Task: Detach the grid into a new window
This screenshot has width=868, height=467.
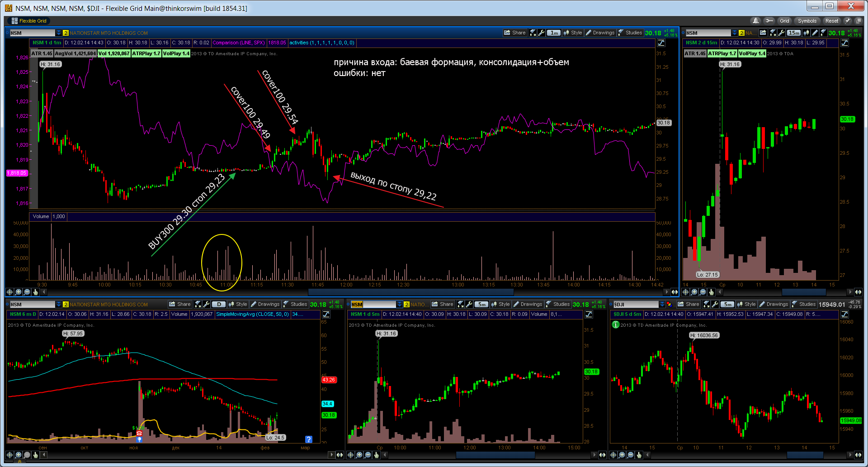Action: [x=858, y=21]
